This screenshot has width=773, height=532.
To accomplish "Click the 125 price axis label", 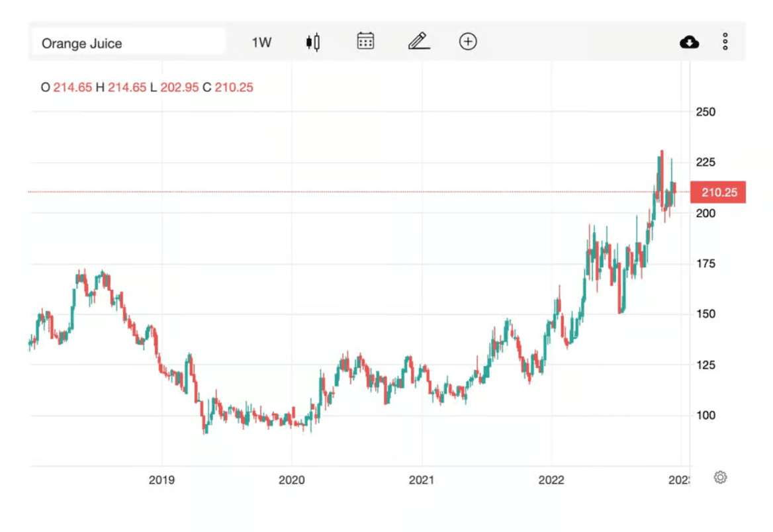I will point(705,365).
